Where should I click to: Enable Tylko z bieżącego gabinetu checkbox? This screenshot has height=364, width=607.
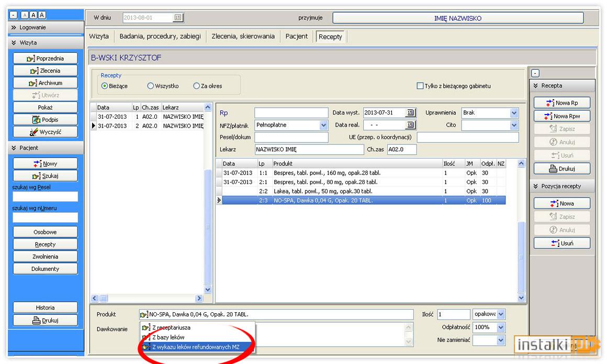coord(420,86)
